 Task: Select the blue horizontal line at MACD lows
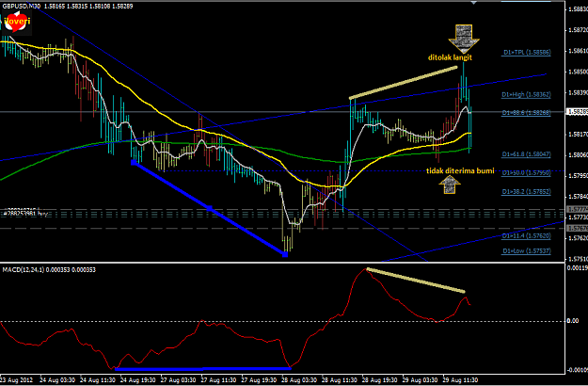pos(203,369)
